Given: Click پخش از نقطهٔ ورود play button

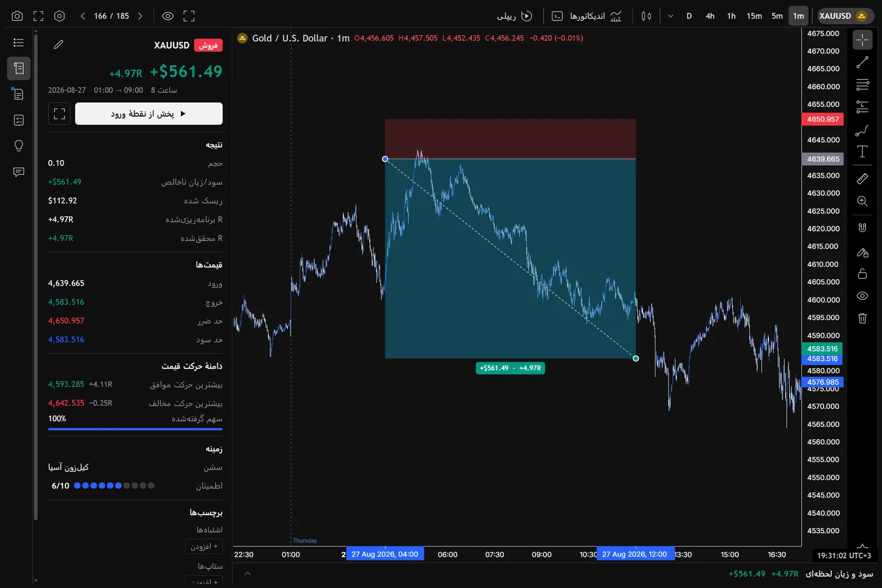Looking at the screenshot, I should point(149,114).
